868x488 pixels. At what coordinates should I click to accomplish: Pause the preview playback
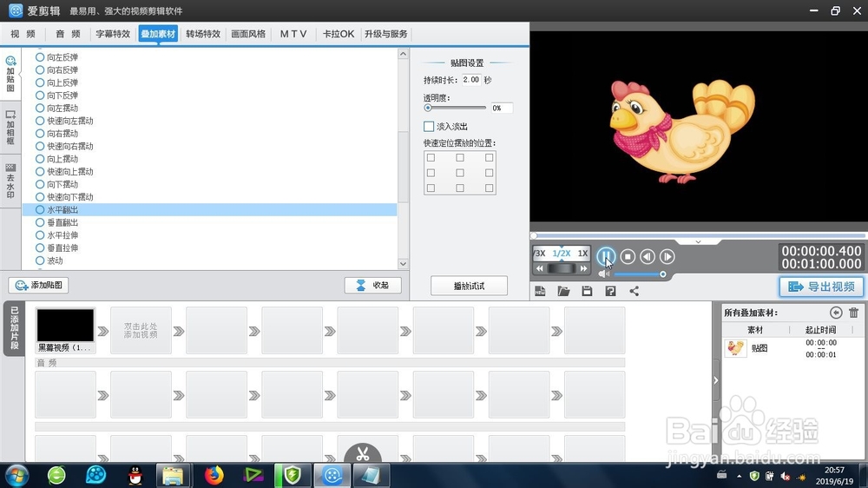(606, 256)
